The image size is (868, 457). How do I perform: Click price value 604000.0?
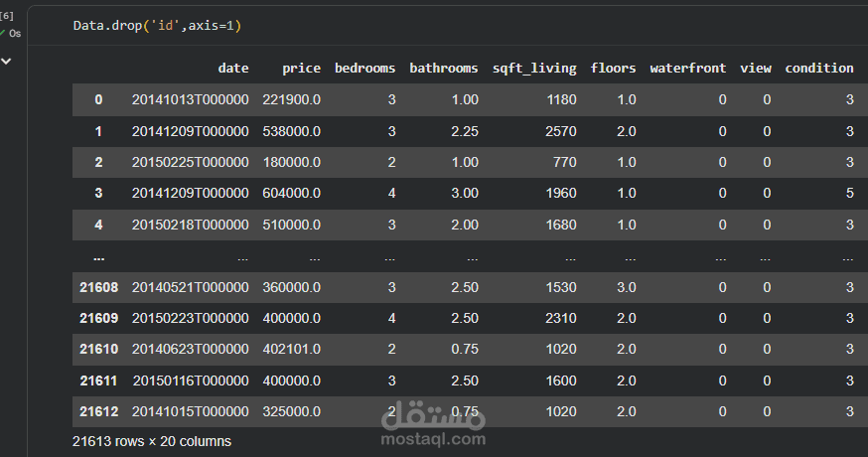(x=292, y=194)
